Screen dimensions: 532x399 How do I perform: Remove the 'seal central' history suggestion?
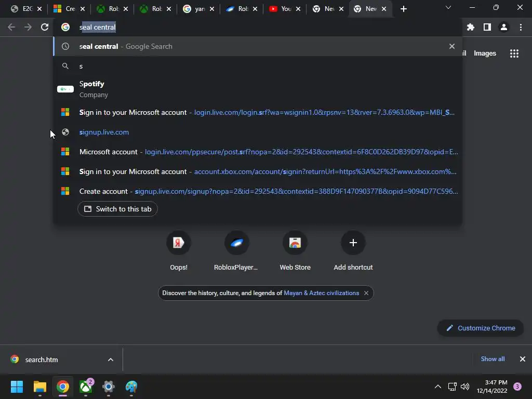[452, 46]
